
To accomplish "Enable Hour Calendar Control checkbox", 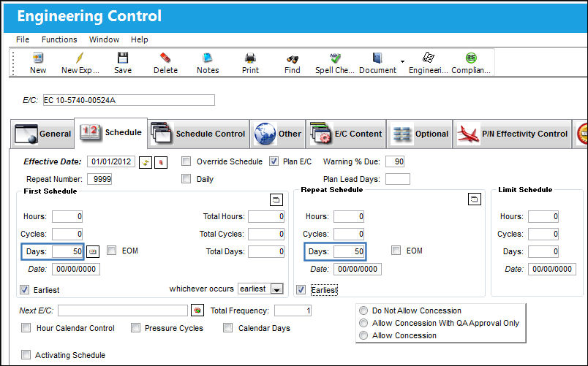I will 26,328.
